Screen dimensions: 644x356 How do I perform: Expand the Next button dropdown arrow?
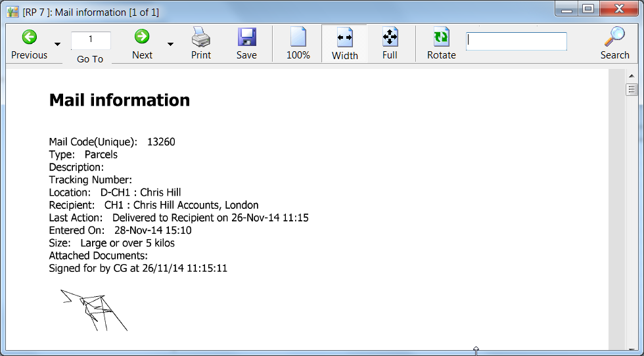[x=170, y=44]
